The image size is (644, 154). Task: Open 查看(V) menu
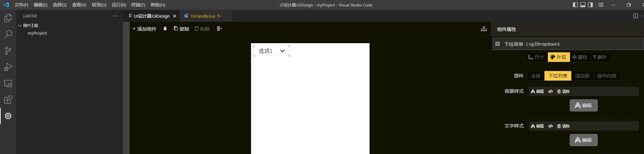pyautogui.click(x=79, y=5)
